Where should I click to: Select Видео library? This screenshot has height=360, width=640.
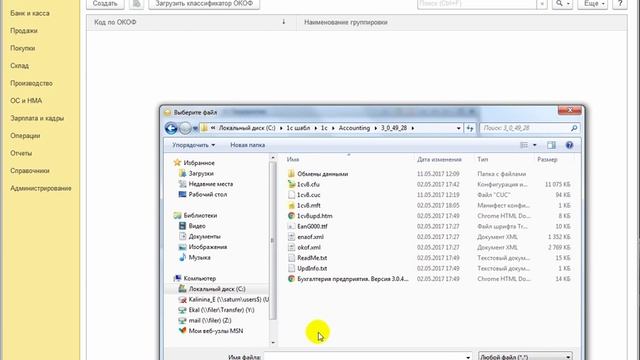pos(197,226)
